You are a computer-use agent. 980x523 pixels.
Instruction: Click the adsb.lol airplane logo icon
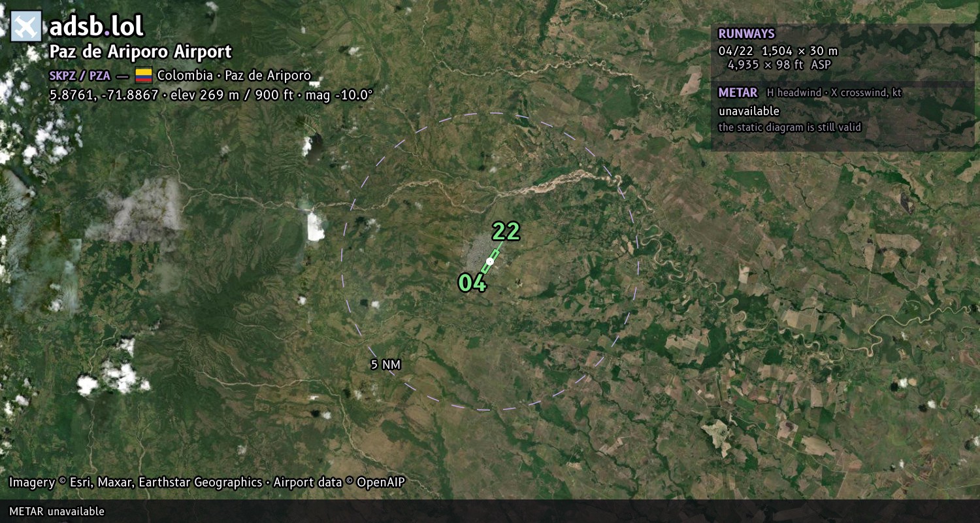pyautogui.click(x=26, y=27)
